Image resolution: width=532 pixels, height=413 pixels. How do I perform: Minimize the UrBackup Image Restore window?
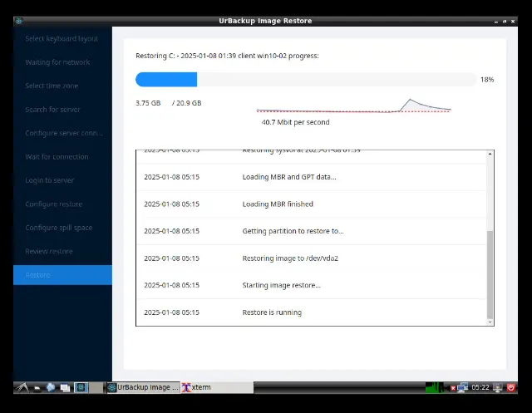tap(496, 22)
